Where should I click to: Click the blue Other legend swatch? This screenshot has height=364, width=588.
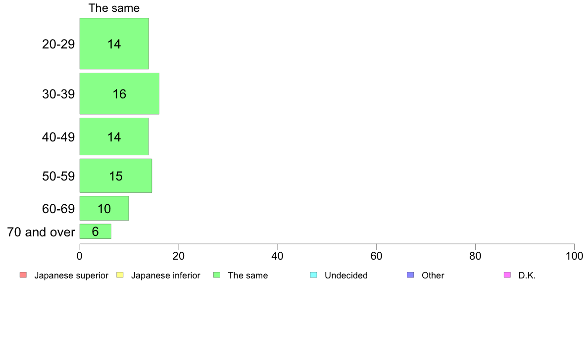410,275
